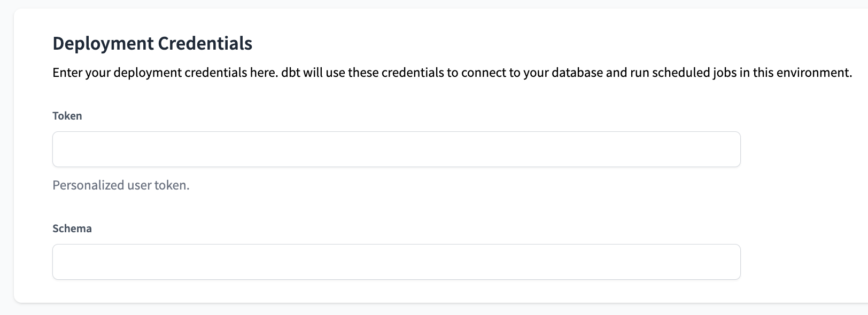Click the Personalized user token helper text
The width and height of the screenshot is (868, 315).
tap(120, 185)
